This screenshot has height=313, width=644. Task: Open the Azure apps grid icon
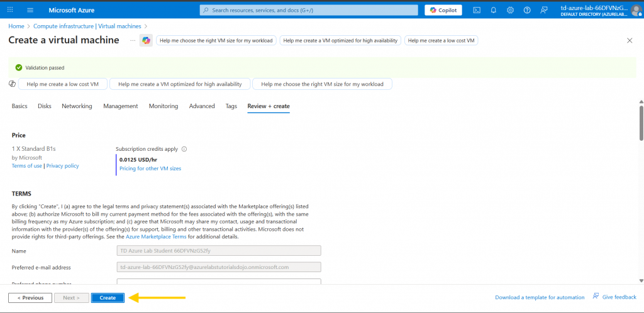coord(10,10)
